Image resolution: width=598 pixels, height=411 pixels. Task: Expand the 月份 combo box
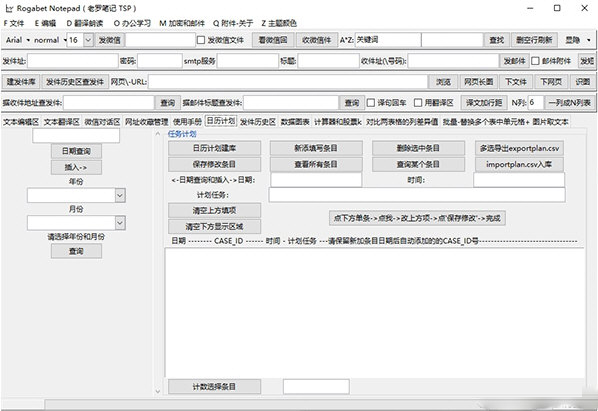click(x=120, y=223)
